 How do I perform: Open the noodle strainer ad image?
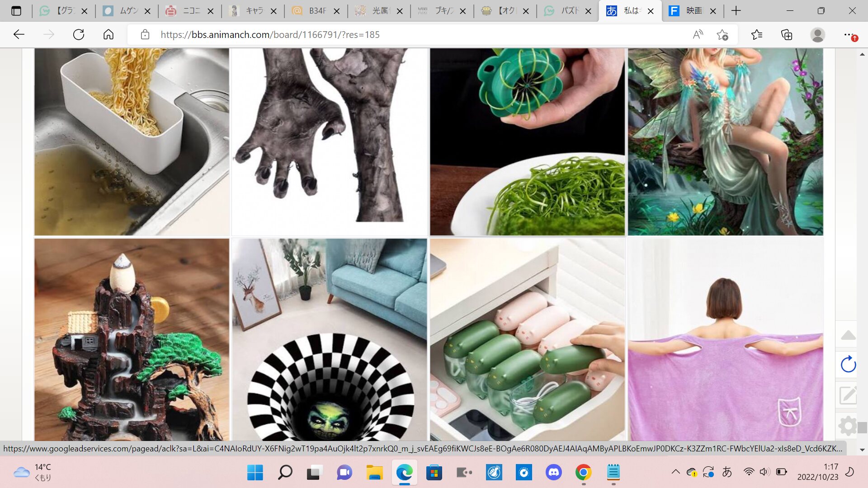(132, 142)
